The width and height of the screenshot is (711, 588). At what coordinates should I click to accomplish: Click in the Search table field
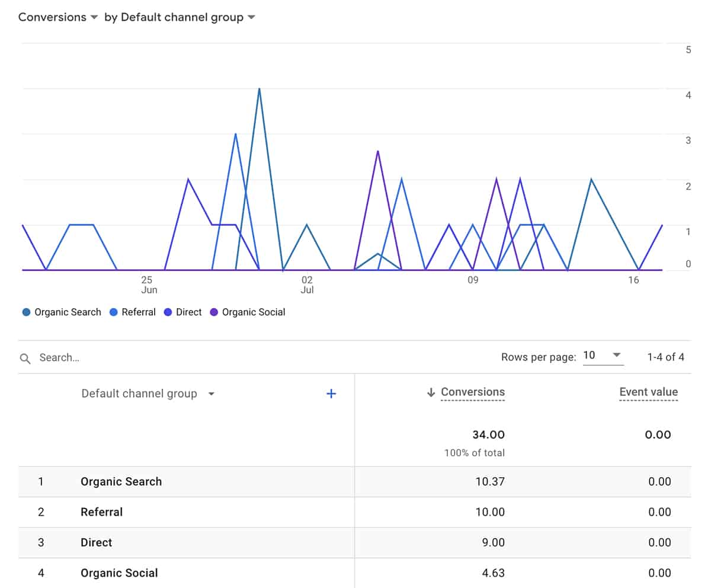click(x=178, y=357)
